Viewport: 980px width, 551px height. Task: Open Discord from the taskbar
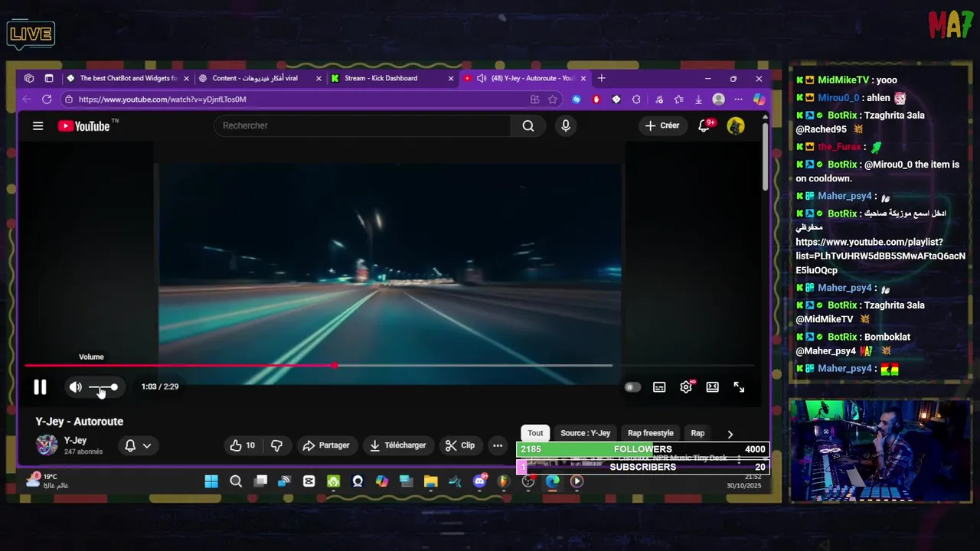pyautogui.click(x=480, y=481)
